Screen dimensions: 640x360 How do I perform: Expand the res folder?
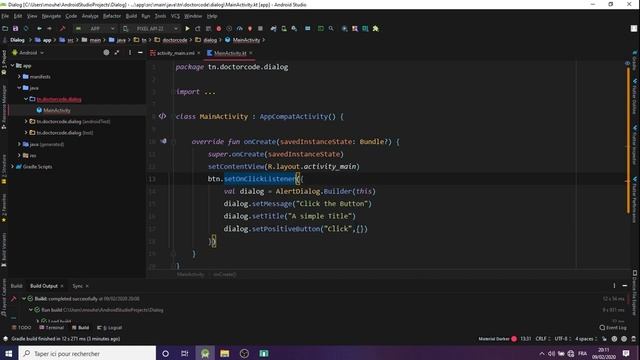pyautogui.click(x=19, y=156)
